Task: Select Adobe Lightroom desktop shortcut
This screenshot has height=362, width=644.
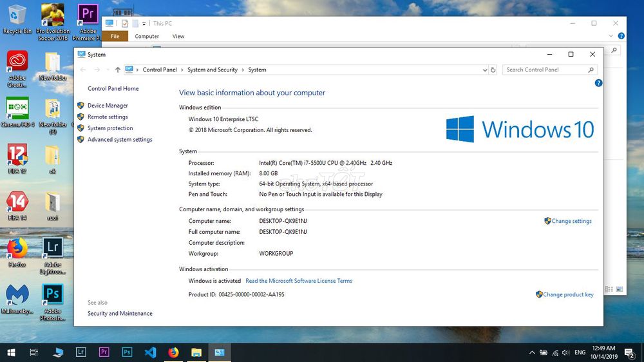Action: (x=53, y=256)
